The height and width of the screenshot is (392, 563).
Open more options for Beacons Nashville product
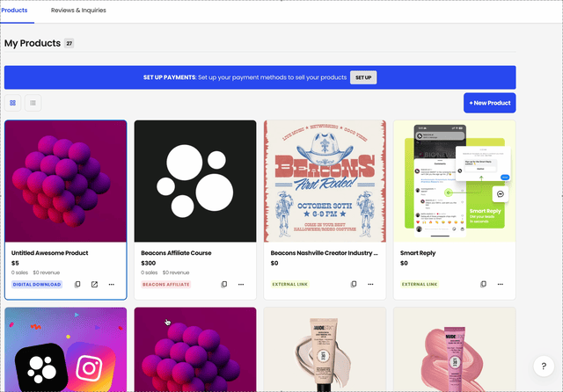click(x=370, y=284)
